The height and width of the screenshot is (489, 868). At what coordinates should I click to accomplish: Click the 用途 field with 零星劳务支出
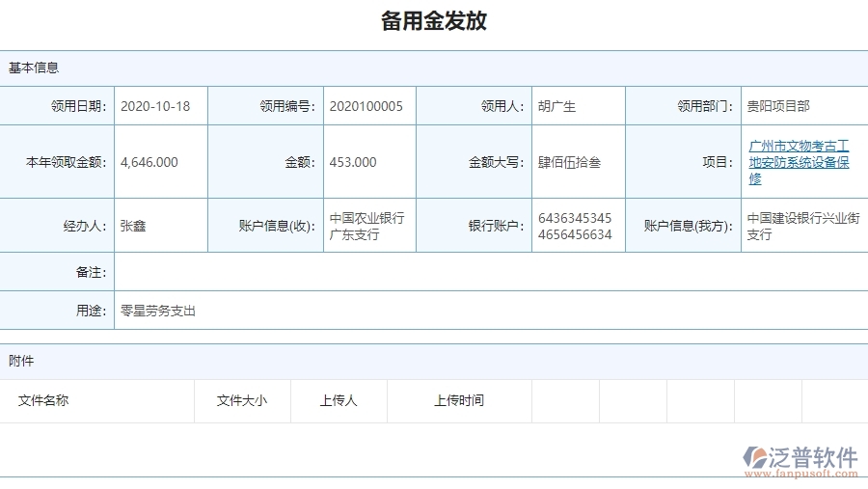[x=158, y=311]
